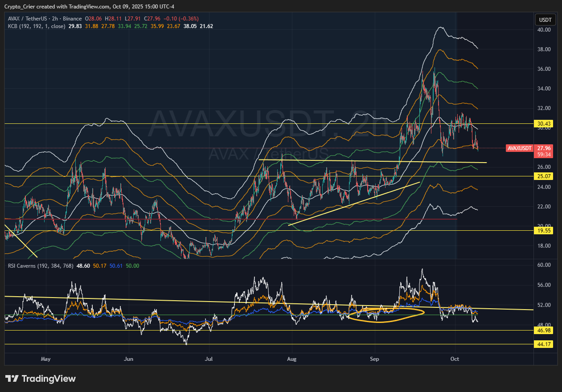Click the KCB value 35.99
Screen dimensions: 562x392
coord(158,26)
